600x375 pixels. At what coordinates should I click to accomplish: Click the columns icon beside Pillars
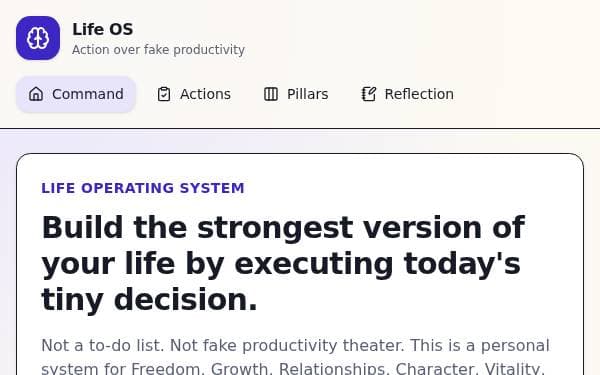click(x=271, y=94)
